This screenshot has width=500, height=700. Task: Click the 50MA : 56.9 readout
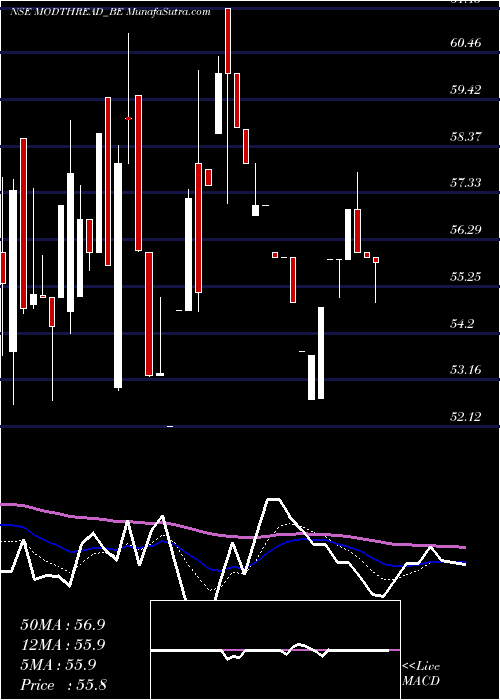pyautogui.click(x=62, y=625)
